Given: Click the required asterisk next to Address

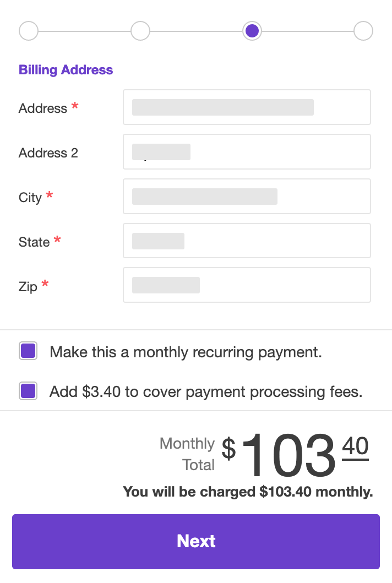Looking at the screenshot, I should [x=74, y=105].
